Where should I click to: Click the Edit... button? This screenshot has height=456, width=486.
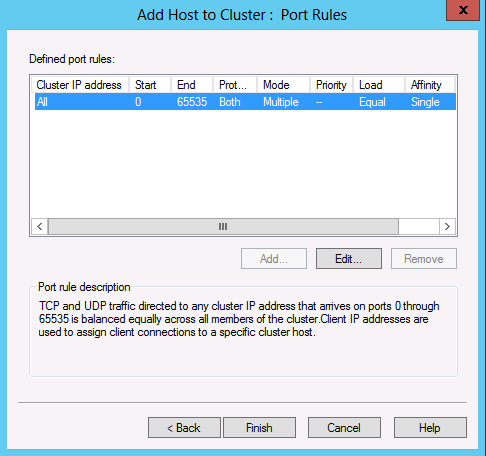349,258
